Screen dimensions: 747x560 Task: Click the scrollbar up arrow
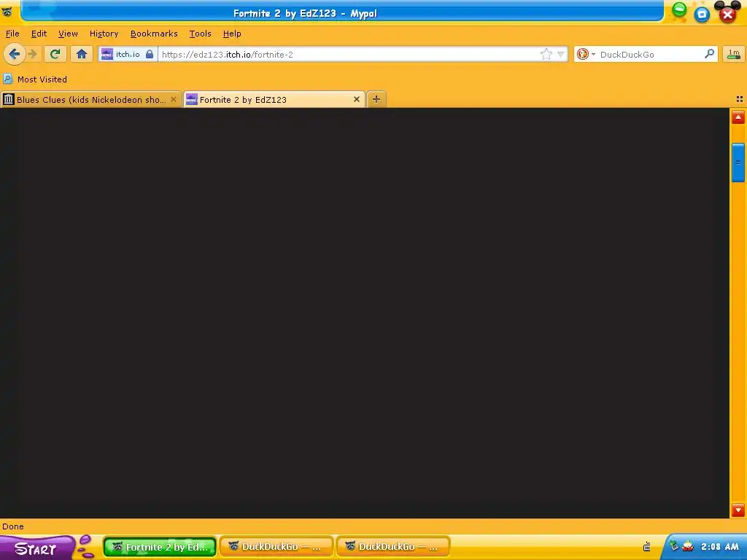[x=738, y=117]
